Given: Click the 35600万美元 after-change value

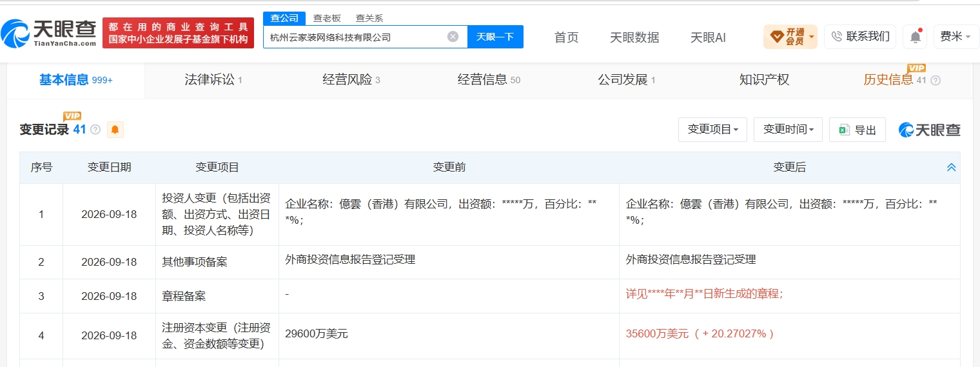Looking at the screenshot, I should [x=700, y=334].
